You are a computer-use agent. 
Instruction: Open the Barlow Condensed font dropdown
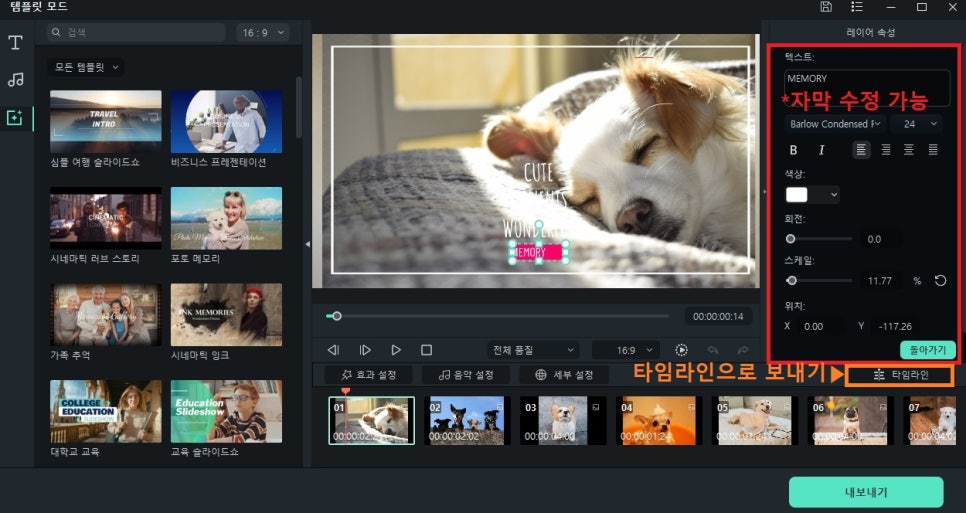point(835,124)
